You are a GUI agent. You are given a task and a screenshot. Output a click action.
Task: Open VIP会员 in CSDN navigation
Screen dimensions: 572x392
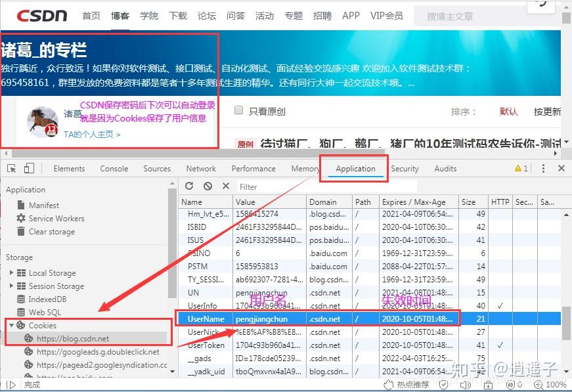pyautogui.click(x=387, y=16)
